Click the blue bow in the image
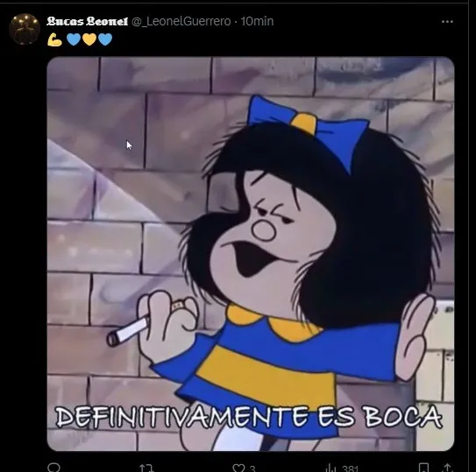The width and height of the screenshot is (476, 472). 307,130
